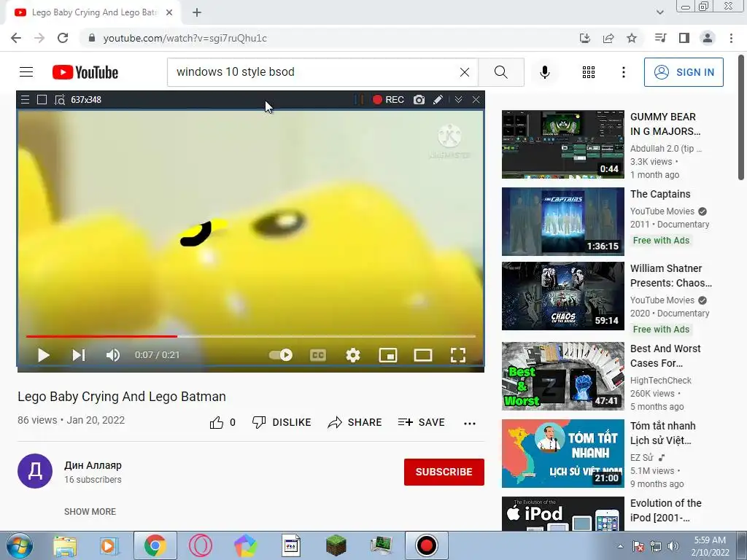Select the recorder full-screen region icon
747x560 pixels.
42,99
